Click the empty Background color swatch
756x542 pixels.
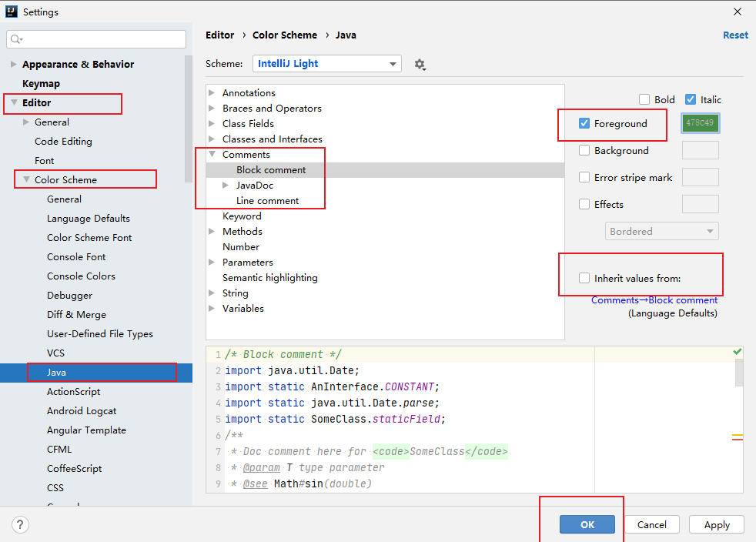coord(700,150)
